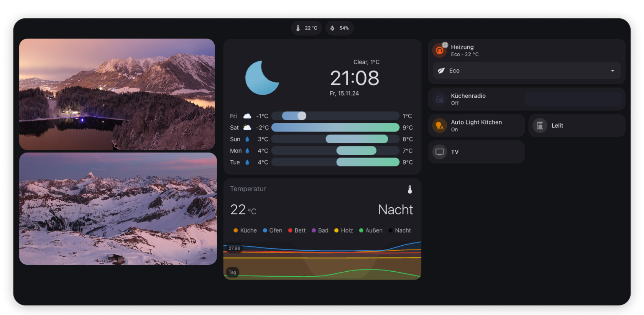644x315 pixels.
Task: Select the Tue forecast row
Action: (321, 162)
